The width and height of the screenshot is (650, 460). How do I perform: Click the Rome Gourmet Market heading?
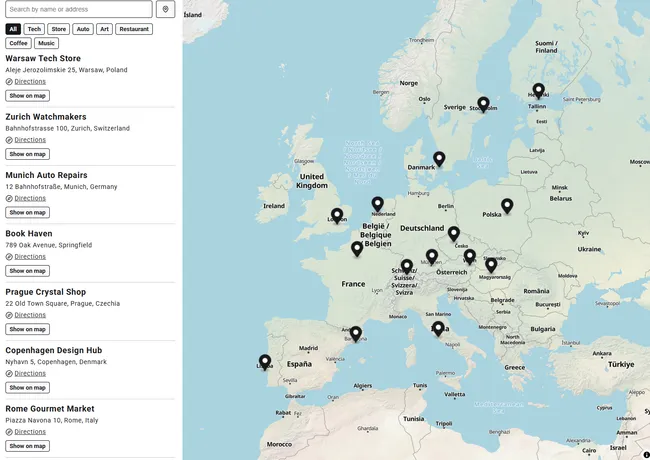[50, 409]
